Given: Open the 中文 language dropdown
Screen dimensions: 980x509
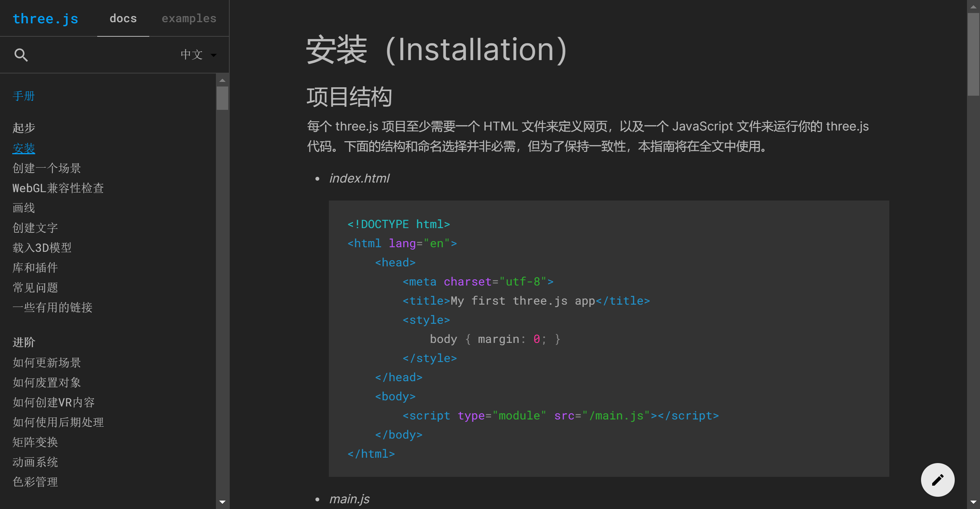Looking at the screenshot, I should [x=198, y=55].
